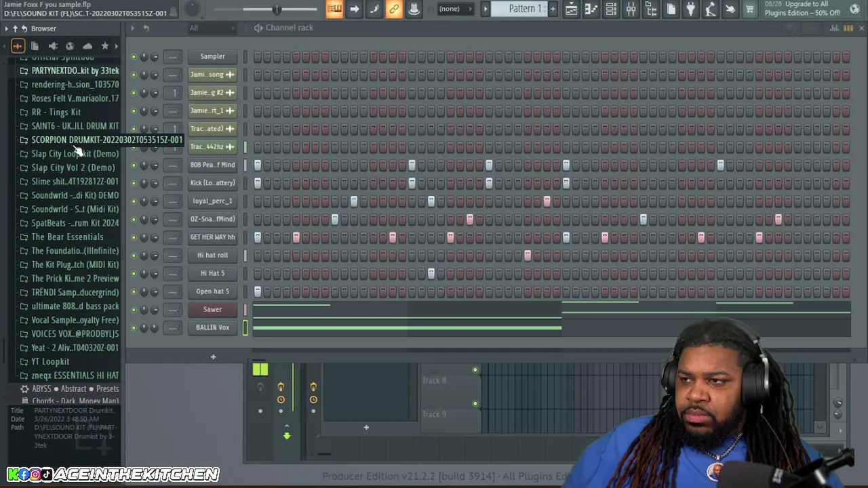Screen dimensions: 868x488
Task: Select the plugin tab icon in Browser
Action: point(53,46)
